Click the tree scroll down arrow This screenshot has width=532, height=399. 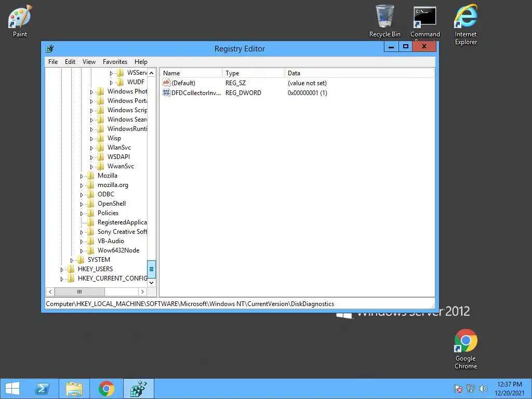click(151, 283)
